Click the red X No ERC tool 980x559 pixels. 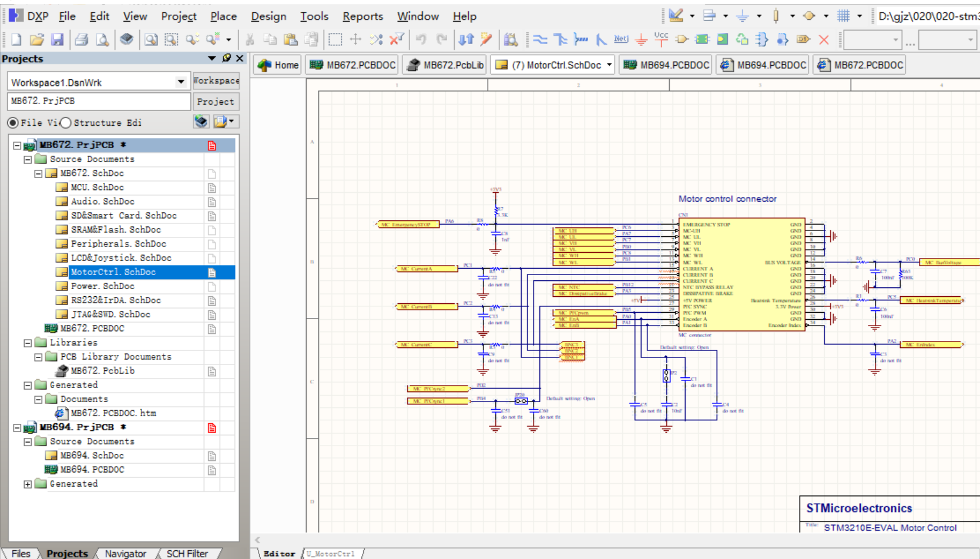(x=824, y=39)
